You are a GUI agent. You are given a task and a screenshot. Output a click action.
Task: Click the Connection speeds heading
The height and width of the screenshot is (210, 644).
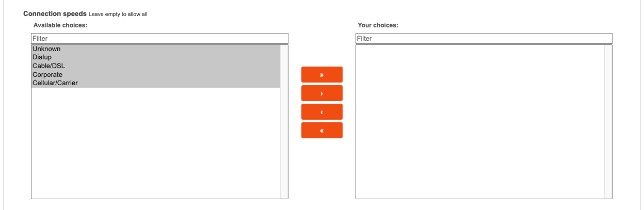click(x=55, y=14)
